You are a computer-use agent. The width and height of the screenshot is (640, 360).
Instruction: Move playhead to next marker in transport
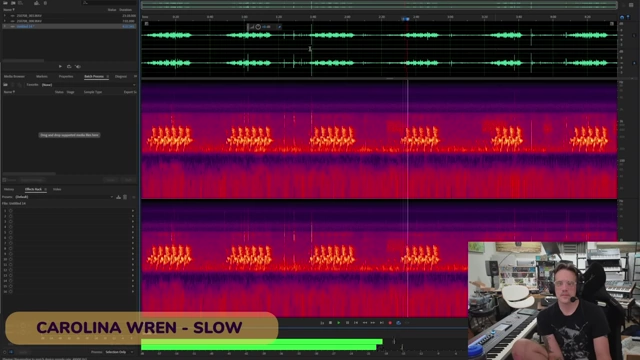[x=382, y=322]
